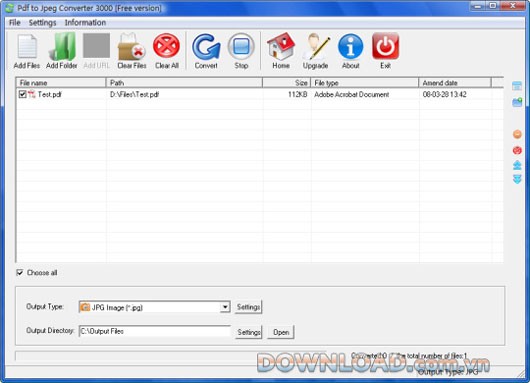
Task: Click the Adobe Acrobat Document cell
Action: click(352, 94)
